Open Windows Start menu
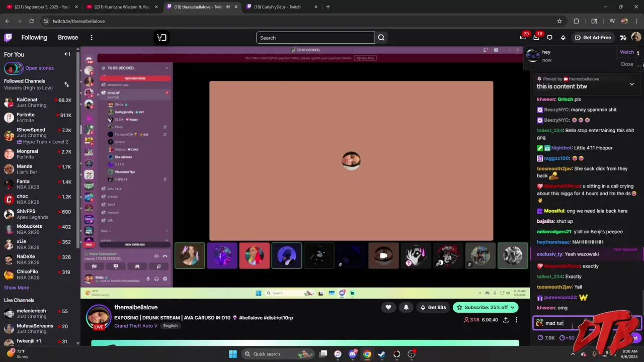This screenshot has height=362, width=644. 233,354
